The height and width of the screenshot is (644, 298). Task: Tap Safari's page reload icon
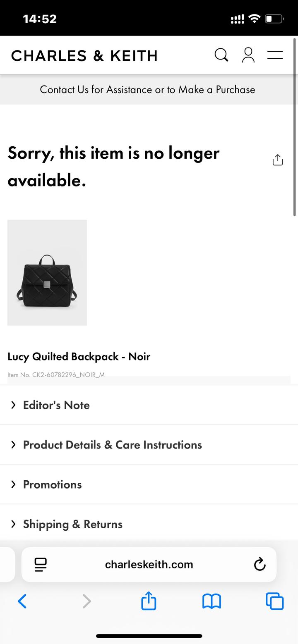point(260,564)
